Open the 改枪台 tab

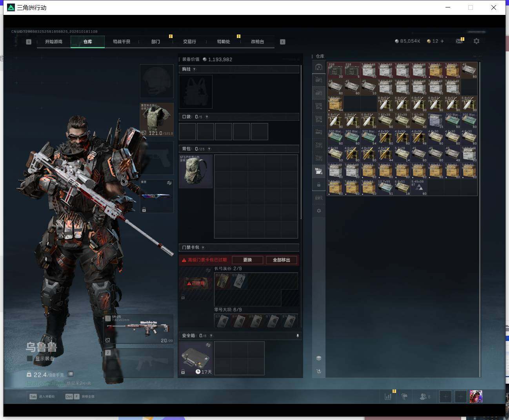(257, 42)
